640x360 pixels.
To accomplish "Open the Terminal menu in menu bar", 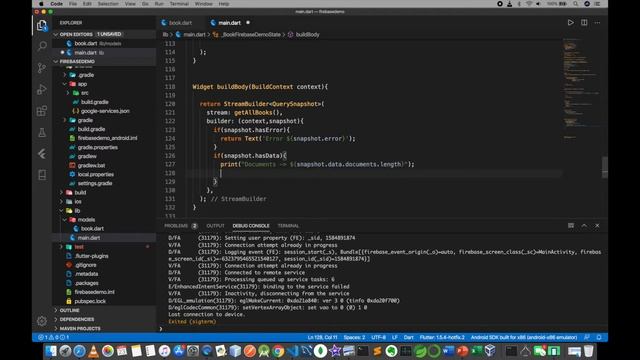I will click(x=179, y=4).
